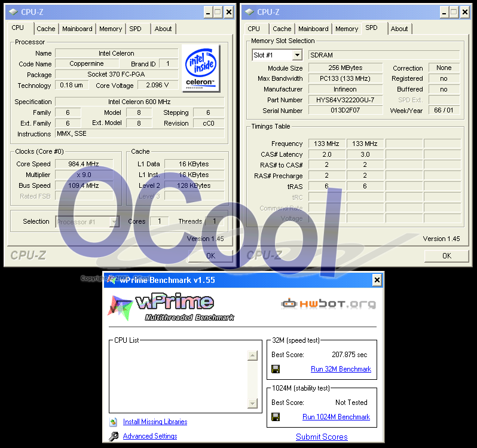Click the Install Missing Libraries icon
The height and width of the screenshot is (448, 477).
(x=113, y=422)
